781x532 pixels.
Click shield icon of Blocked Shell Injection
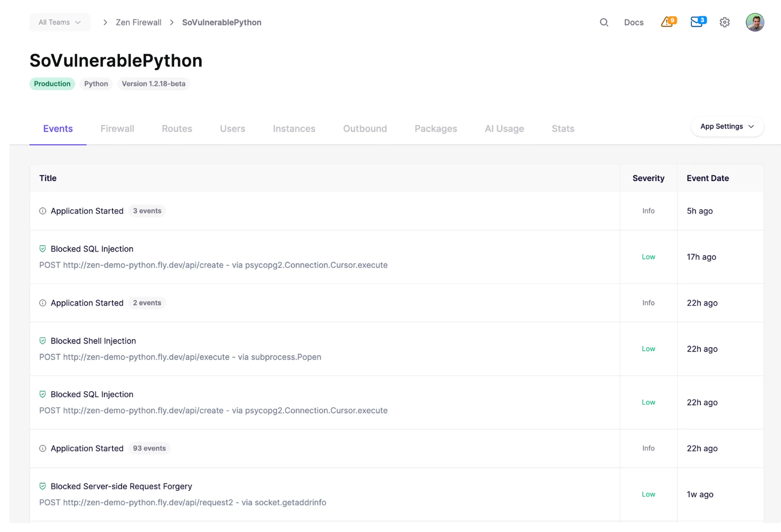point(43,341)
